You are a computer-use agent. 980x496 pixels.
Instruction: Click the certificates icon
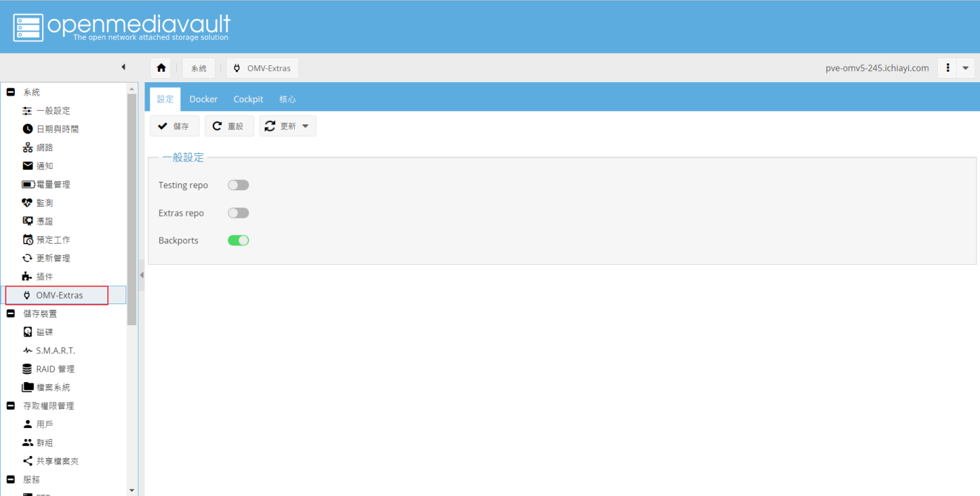coord(27,221)
